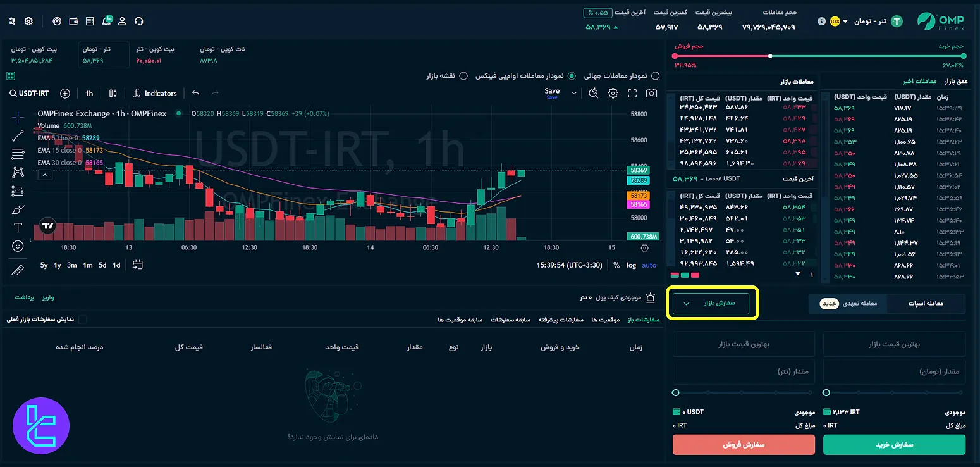980x467 pixels.
Task: Click the Toman amount input field
Action: click(893, 372)
